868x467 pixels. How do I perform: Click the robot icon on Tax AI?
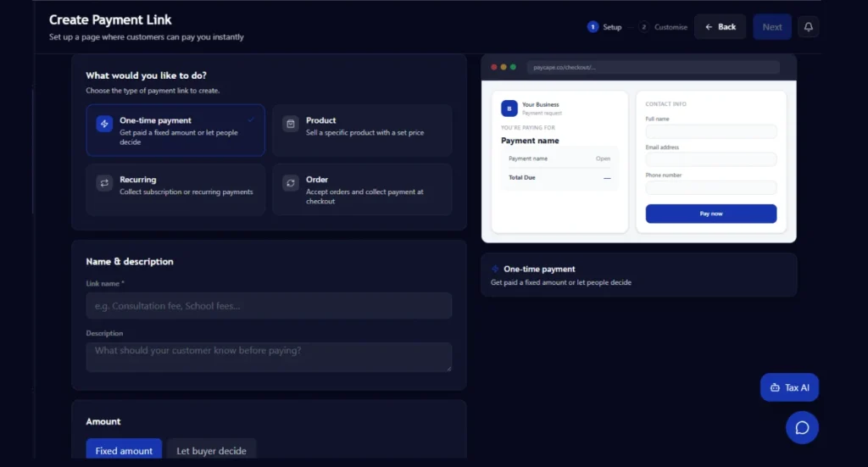775,388
